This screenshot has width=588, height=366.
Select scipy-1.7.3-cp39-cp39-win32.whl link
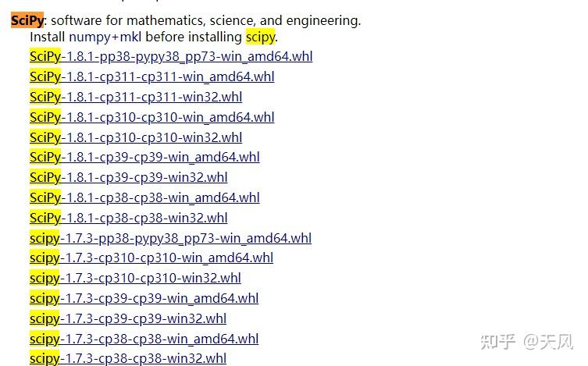(x=128, y=319)
